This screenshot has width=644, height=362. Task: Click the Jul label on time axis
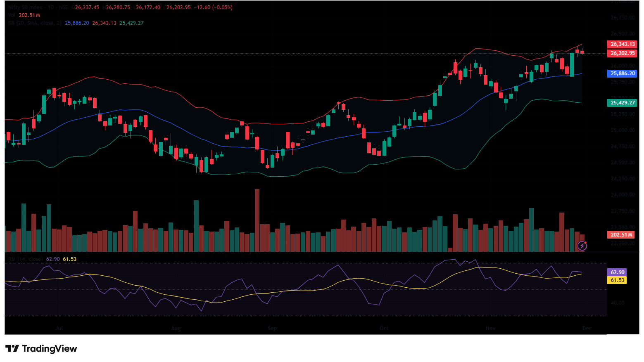coord(59,329)
